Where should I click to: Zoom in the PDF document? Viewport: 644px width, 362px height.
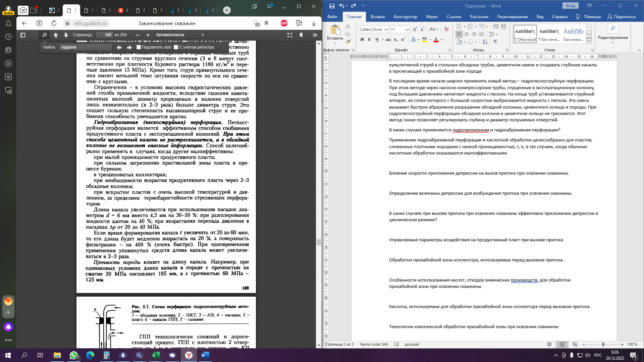(148, 35)
